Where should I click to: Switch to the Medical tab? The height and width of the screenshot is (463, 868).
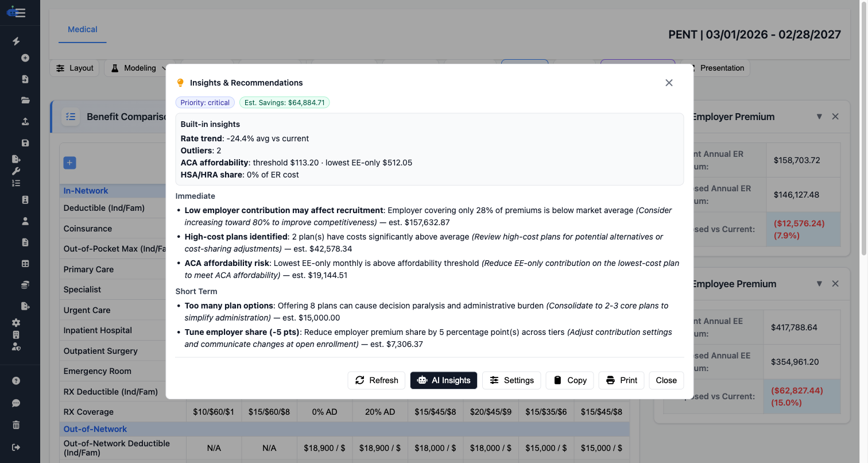82,29
